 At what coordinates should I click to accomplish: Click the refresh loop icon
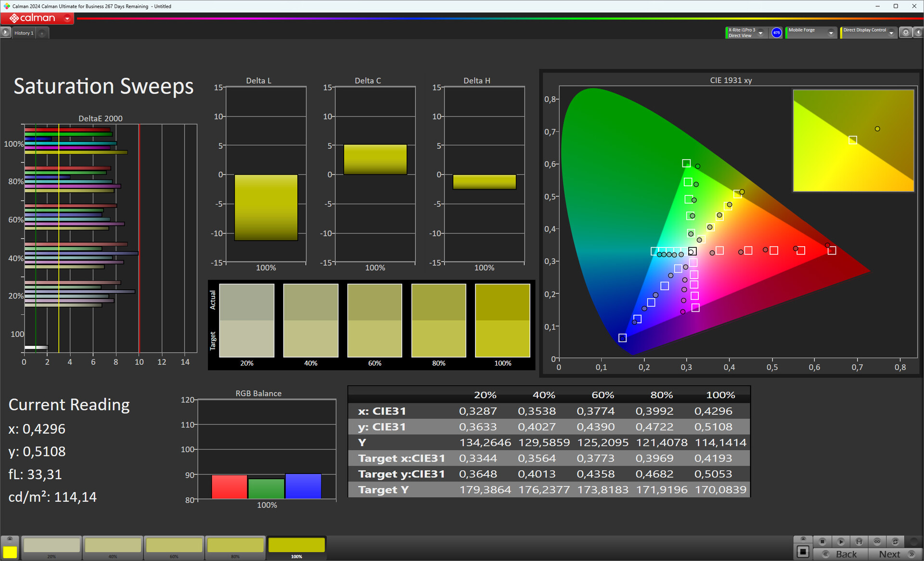click(895, 541)
